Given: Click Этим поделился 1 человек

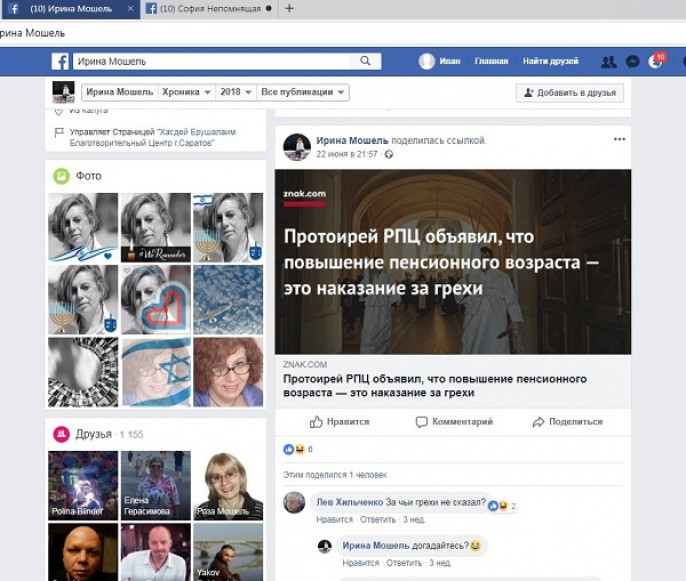Looking at the screenshot, I should pyautogui.click(x=335, y=475).
